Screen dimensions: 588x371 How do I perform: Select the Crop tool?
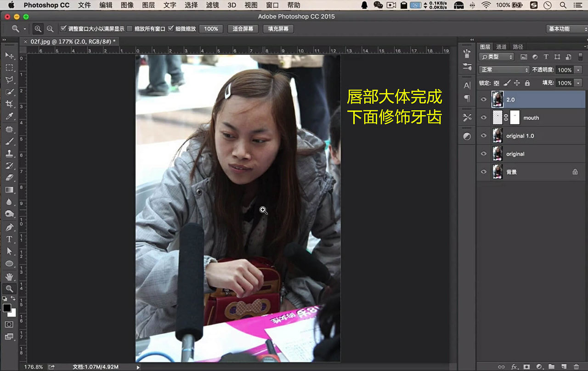[x=9, y=104]
